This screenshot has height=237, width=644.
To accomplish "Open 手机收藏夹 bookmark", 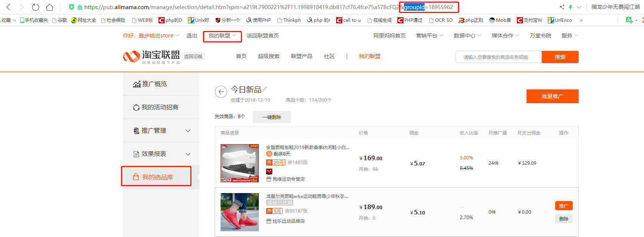I will click(x=34, y=20).
